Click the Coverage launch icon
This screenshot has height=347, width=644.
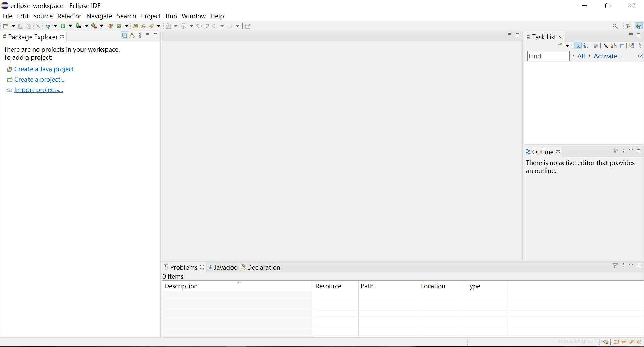pyautogui.click(x=78, y=26)
